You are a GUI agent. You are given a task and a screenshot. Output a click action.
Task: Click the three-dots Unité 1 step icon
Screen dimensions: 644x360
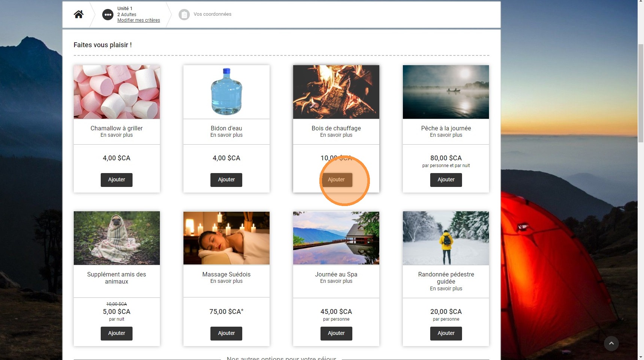108,15
